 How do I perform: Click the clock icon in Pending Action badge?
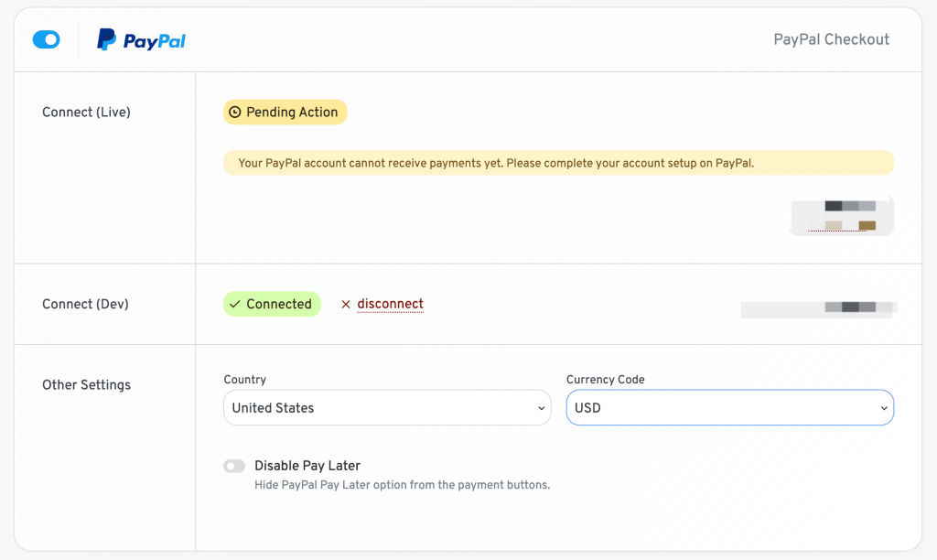(235, 113)
